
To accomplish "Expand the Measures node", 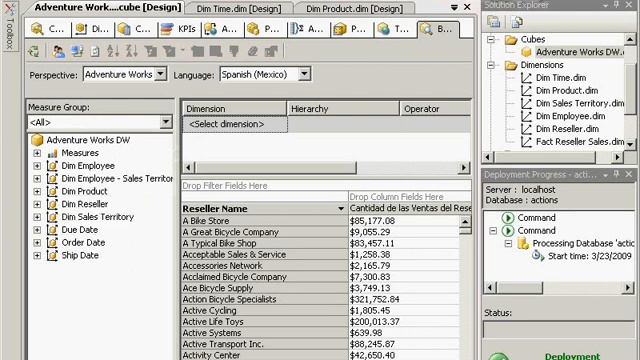I will pos(37,153).
